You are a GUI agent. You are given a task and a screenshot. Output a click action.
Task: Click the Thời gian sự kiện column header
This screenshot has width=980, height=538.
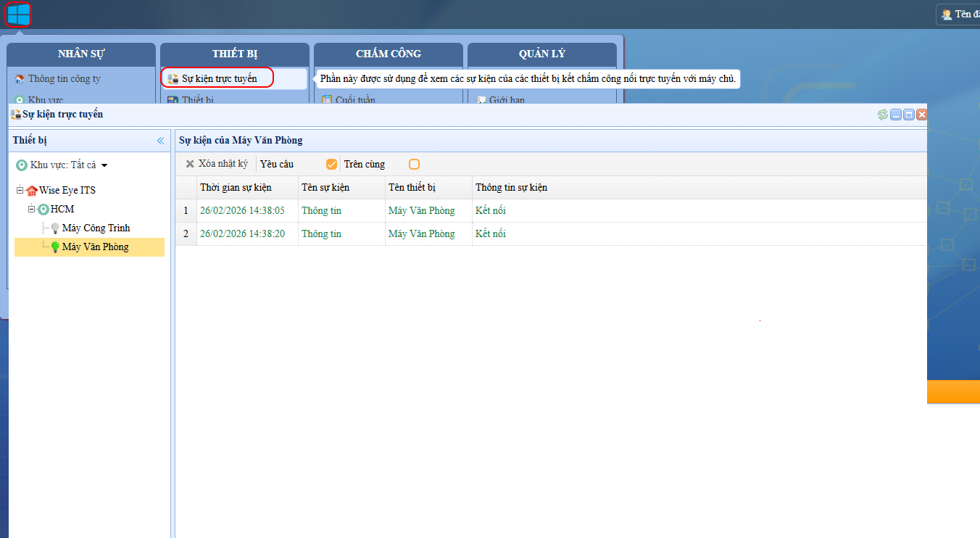(x=236, y=188)
